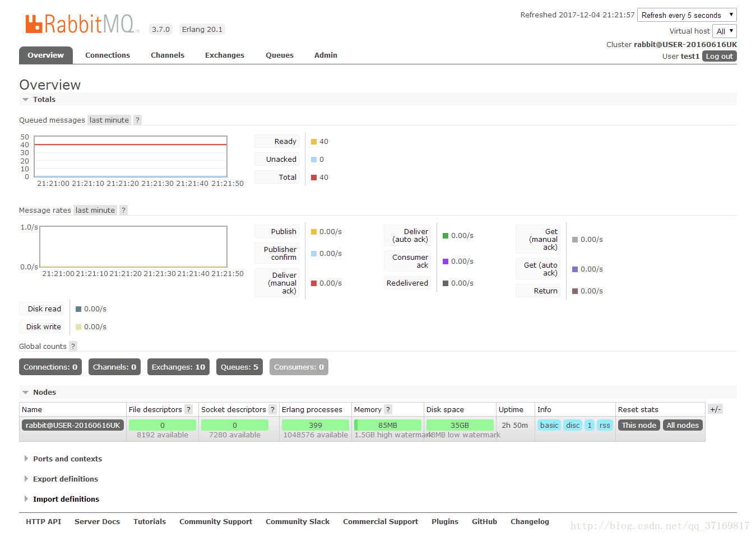Open Connections: 0 global count
The width and height of the screenshot is (756, 537).
tap(50, 367)
